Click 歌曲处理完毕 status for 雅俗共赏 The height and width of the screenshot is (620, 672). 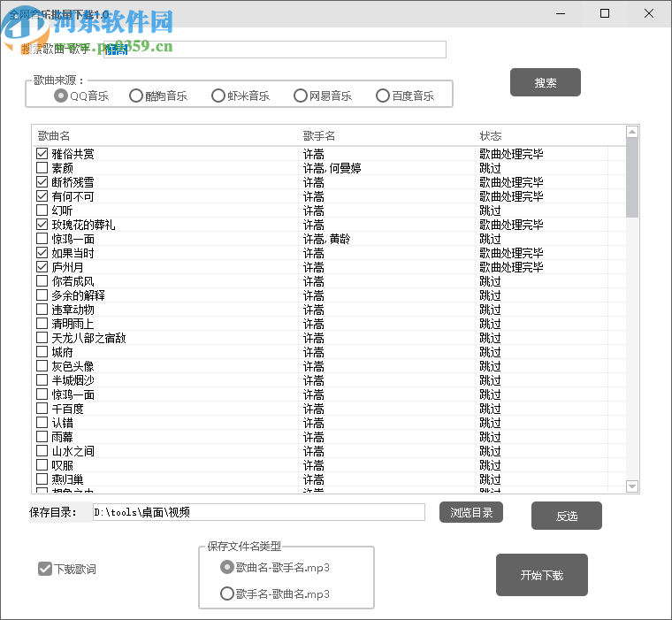coord(511,154)
